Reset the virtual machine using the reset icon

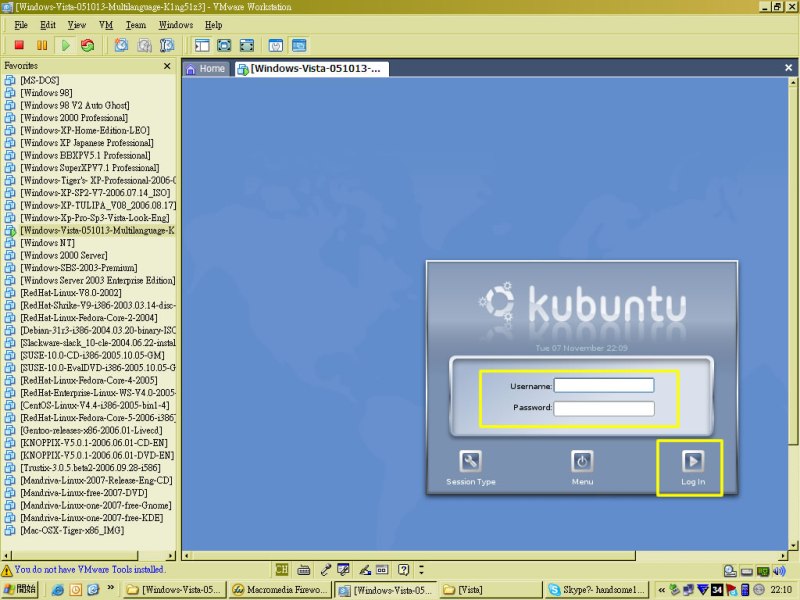[88, 45]
